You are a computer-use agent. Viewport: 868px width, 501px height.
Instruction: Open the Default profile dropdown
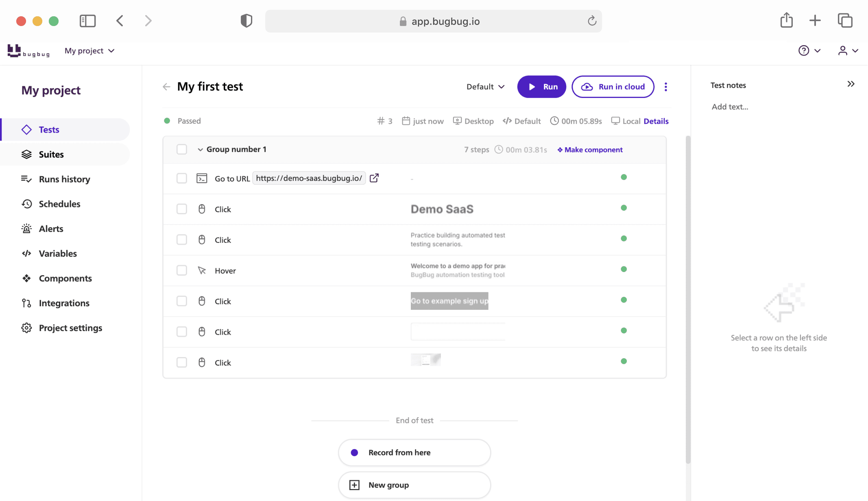[x=485, y=87]
